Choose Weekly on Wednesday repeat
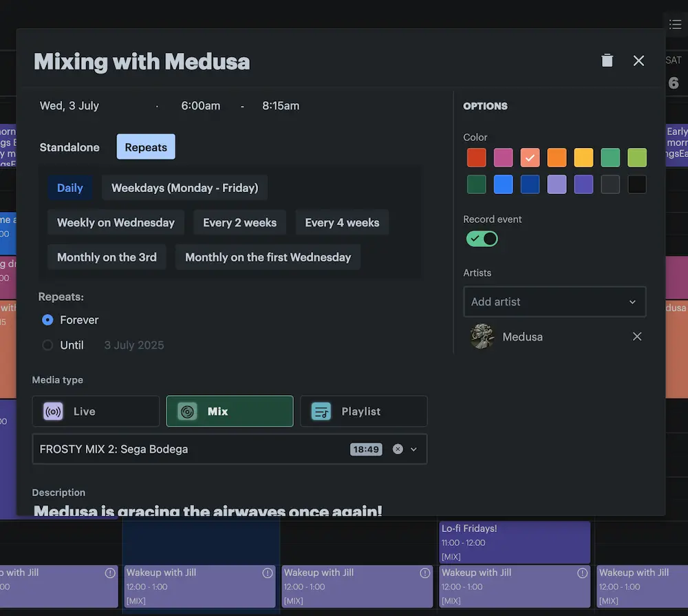 point(116,222)
